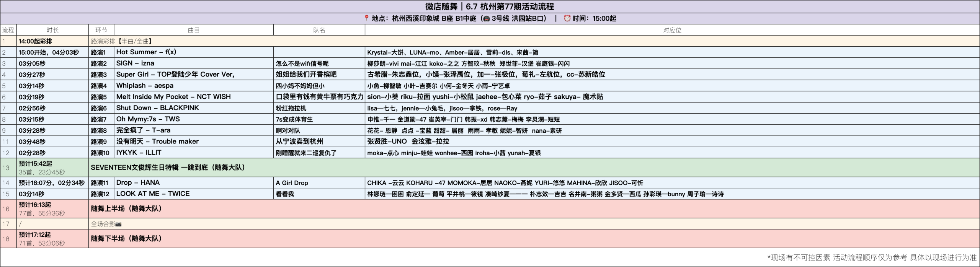Select the '时长' column header
Viewport: 980px width, 267px height.
pyautogui.click(x=52, y=30)
